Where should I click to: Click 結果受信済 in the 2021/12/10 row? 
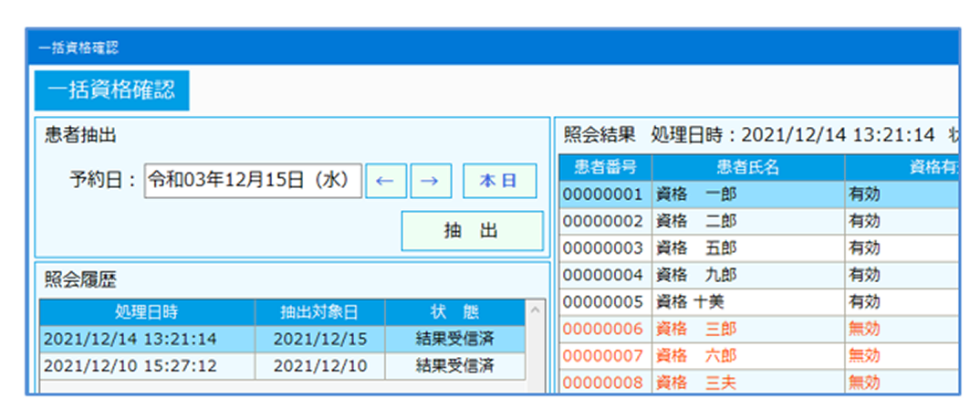(455, 365)
